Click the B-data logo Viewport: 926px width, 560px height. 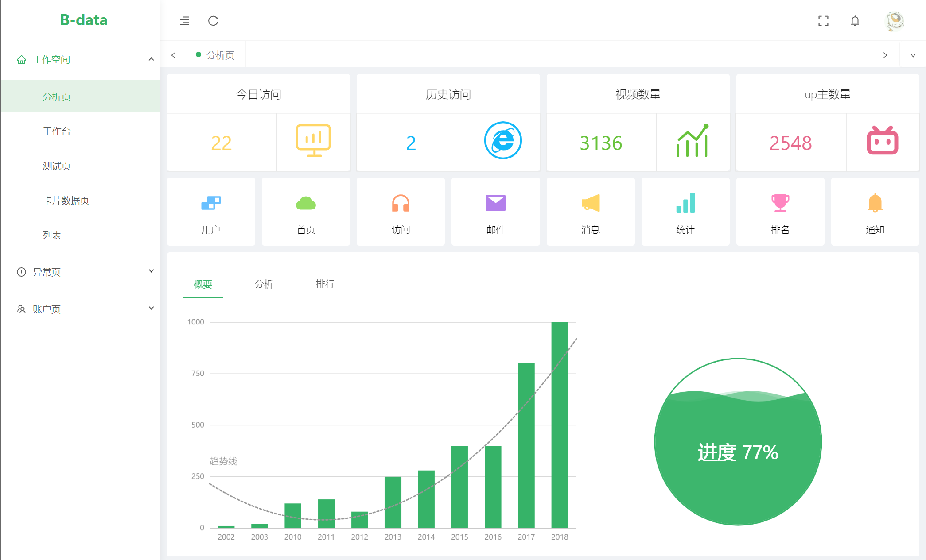point(84,20)
